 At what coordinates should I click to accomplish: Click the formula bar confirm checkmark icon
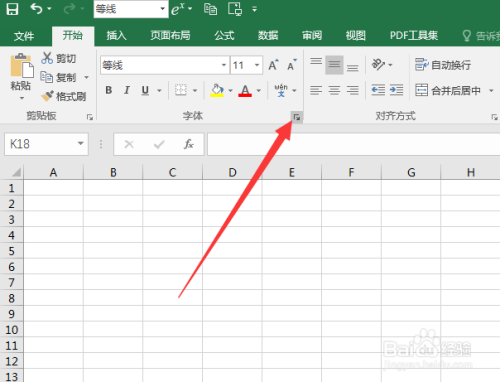[159, 144]
